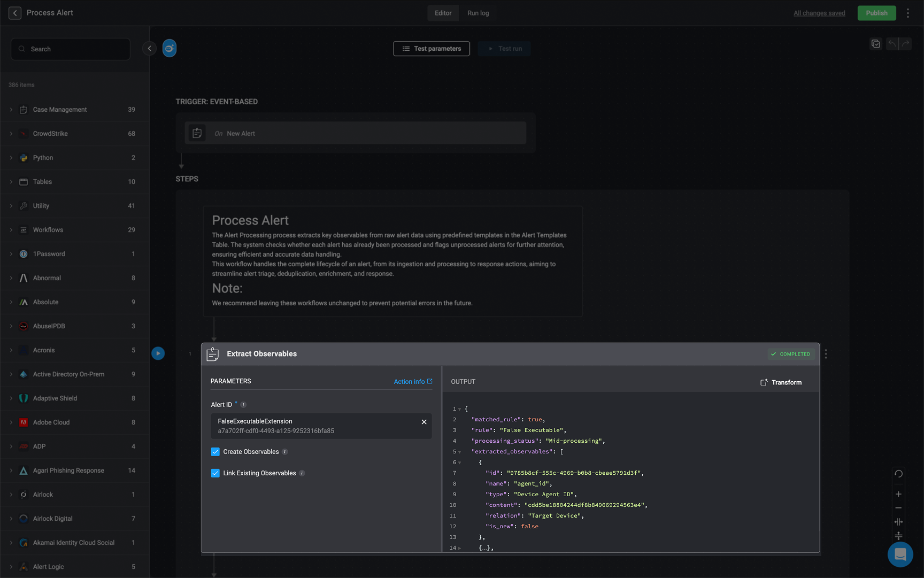This screenshot has height=578, width=924.
Task: Select the Airlock row with count 1
Action: tap(75, 495)
